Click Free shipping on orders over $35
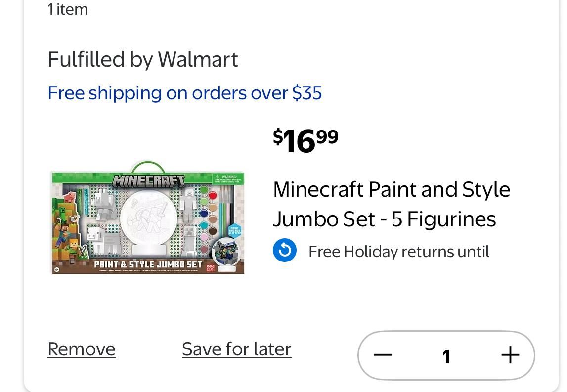 tap(184, 93)
